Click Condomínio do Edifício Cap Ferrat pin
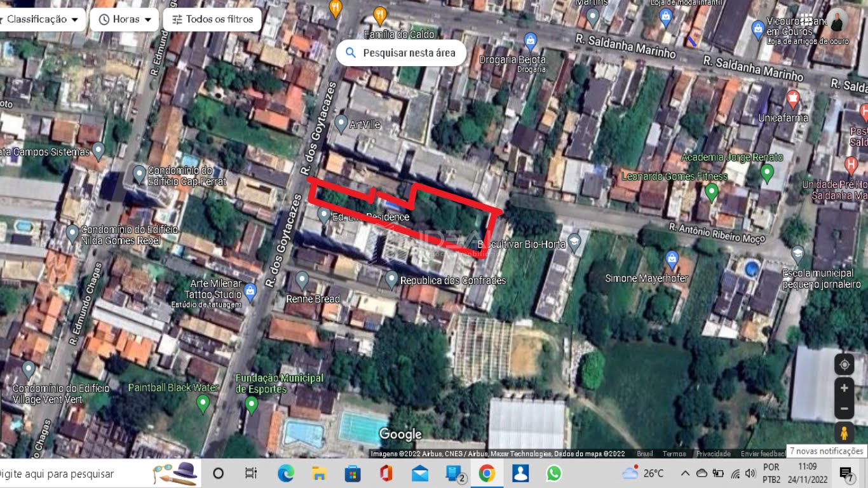 click(140, 173)
